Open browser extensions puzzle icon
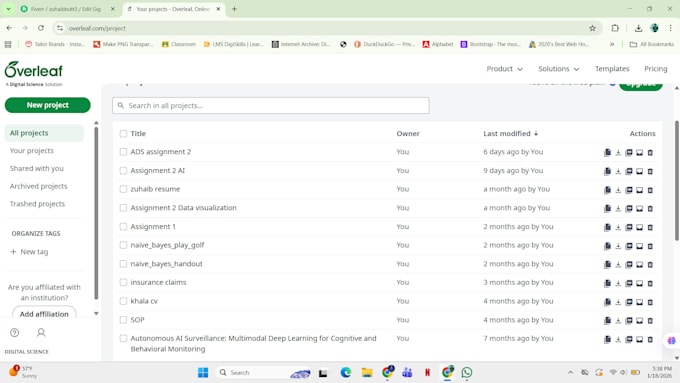680x383 pixels. 615,28
